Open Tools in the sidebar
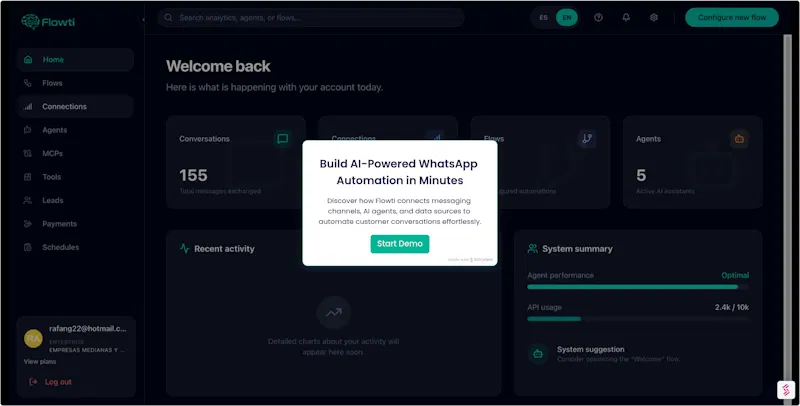 75,177
